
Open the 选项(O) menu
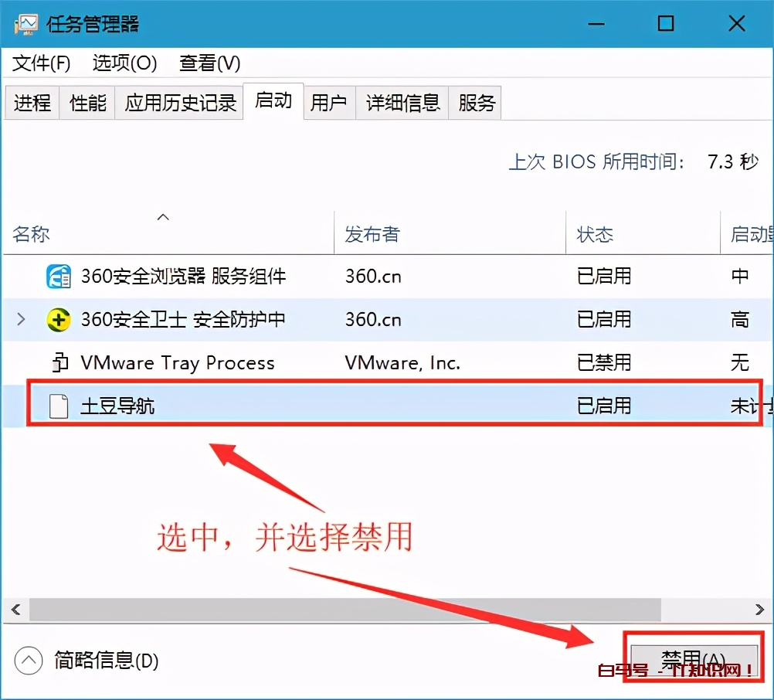tap(124, 63)
